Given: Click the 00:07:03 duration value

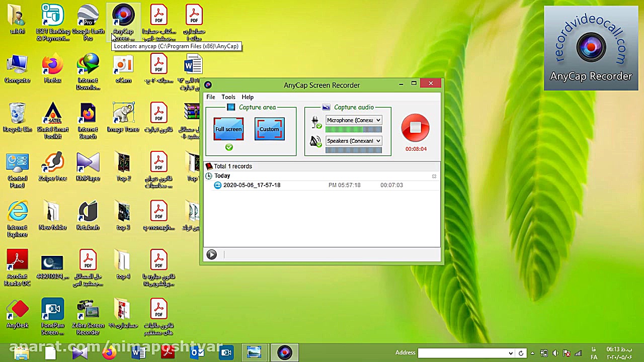Looking at the screenshot, I should [391, 185].
